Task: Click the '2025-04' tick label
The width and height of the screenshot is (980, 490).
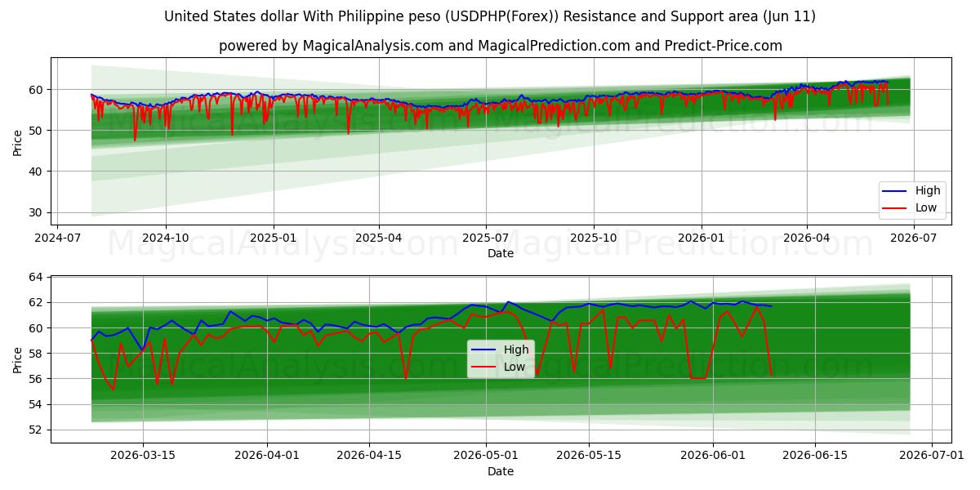Action: (x=379, y=238)
